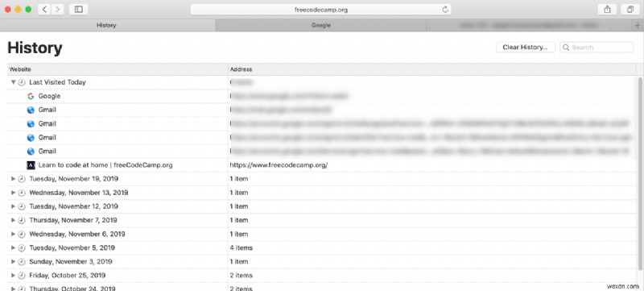Go back with the Safari back arrow
644x291 pixels.
[45, 10]
